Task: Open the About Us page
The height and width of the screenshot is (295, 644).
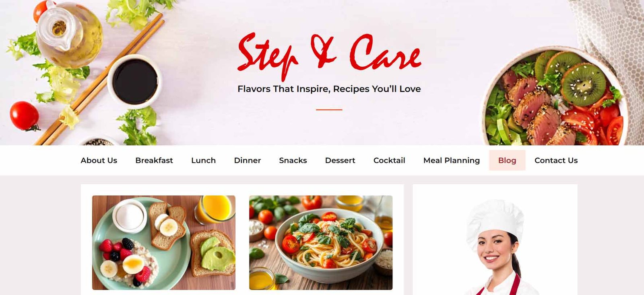Action: click(99, 160)
